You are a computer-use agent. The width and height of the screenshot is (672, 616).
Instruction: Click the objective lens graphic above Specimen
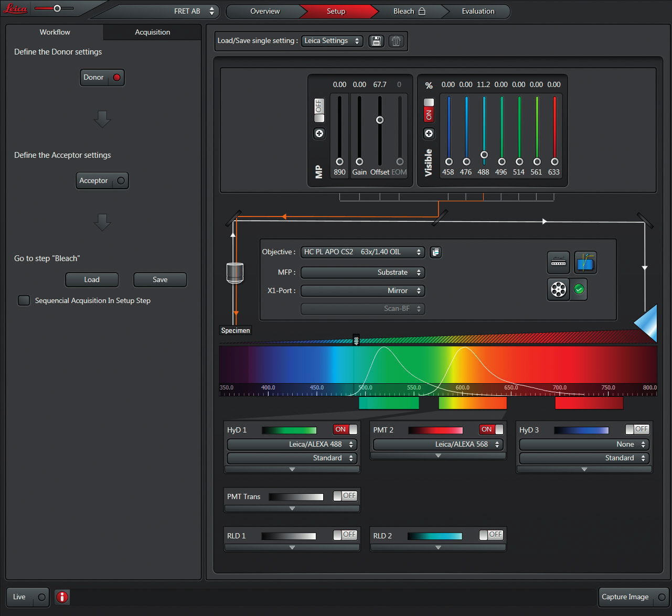234,272
